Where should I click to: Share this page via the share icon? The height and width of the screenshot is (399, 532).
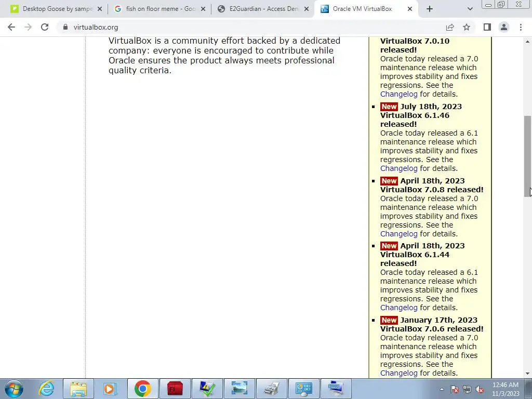tap(450, 27)
